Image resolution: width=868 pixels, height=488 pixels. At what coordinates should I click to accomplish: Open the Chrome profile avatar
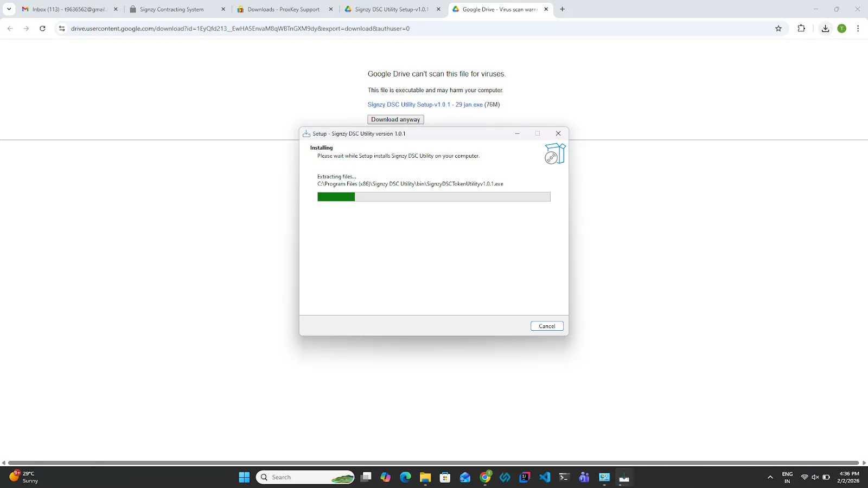842,28
